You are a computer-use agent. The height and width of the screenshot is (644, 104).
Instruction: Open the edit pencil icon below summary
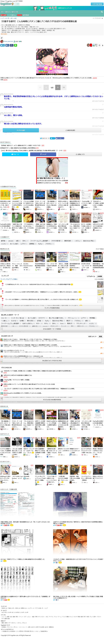coord(1,38)
